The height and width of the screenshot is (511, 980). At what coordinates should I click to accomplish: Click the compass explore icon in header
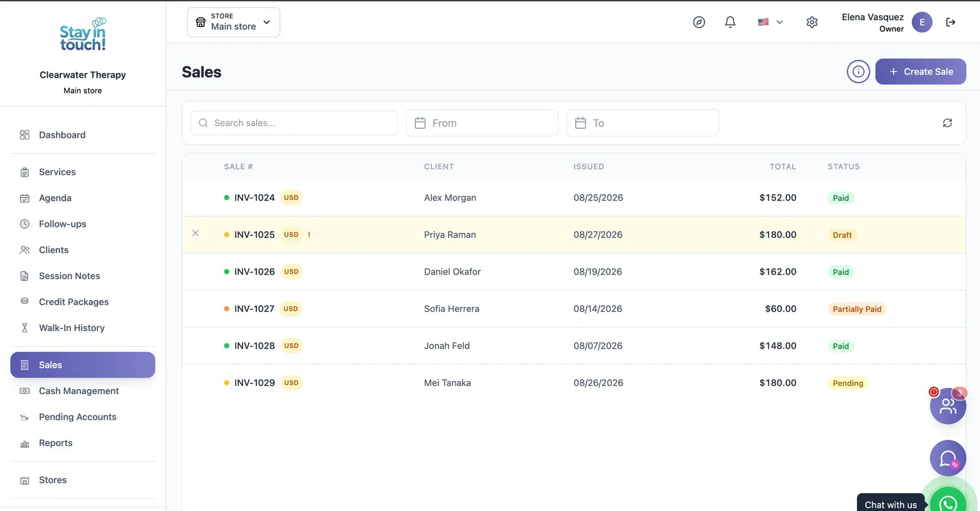click(699, 22)
